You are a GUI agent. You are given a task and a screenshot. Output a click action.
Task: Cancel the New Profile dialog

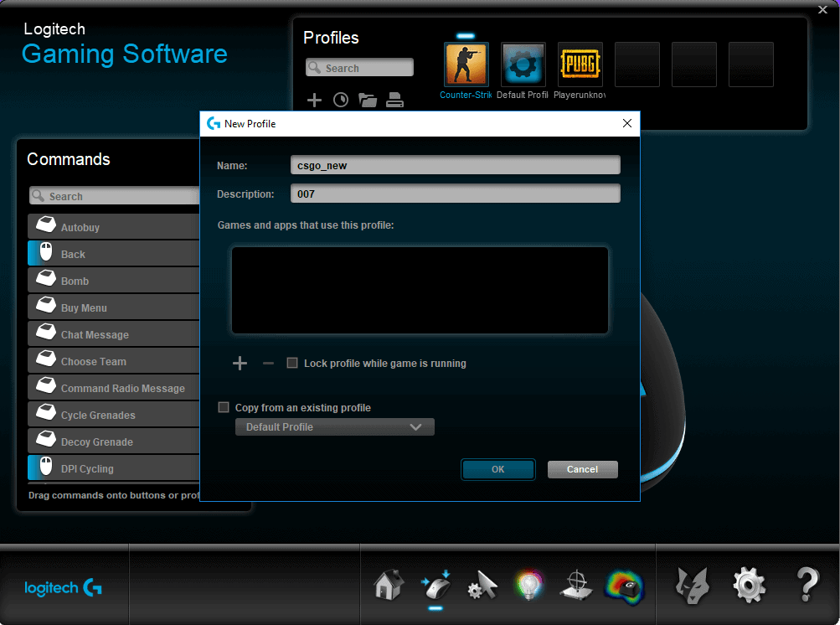pos(582,469)
